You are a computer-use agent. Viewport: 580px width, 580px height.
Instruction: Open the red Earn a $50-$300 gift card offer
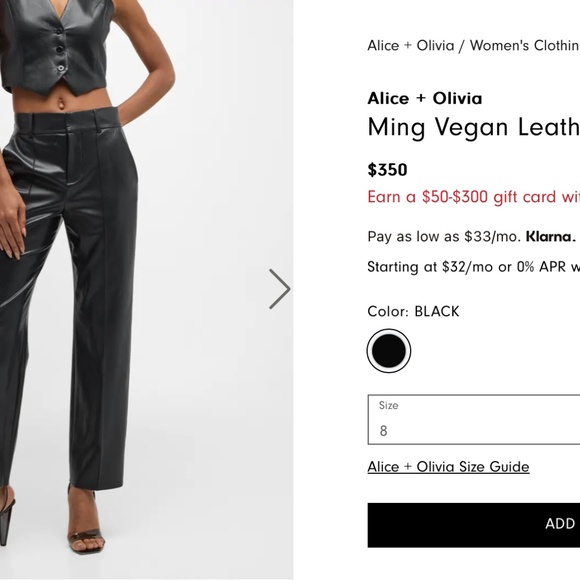coord(473,196)
